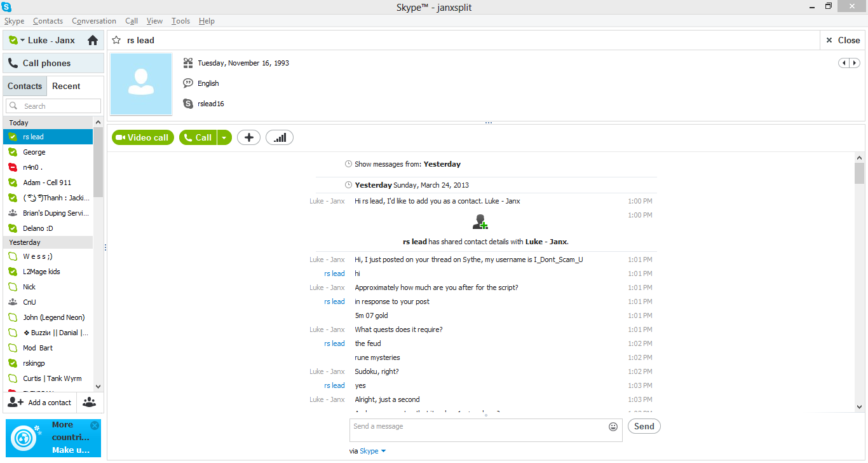Select contact Adam - Cell 911

(48, 183)
